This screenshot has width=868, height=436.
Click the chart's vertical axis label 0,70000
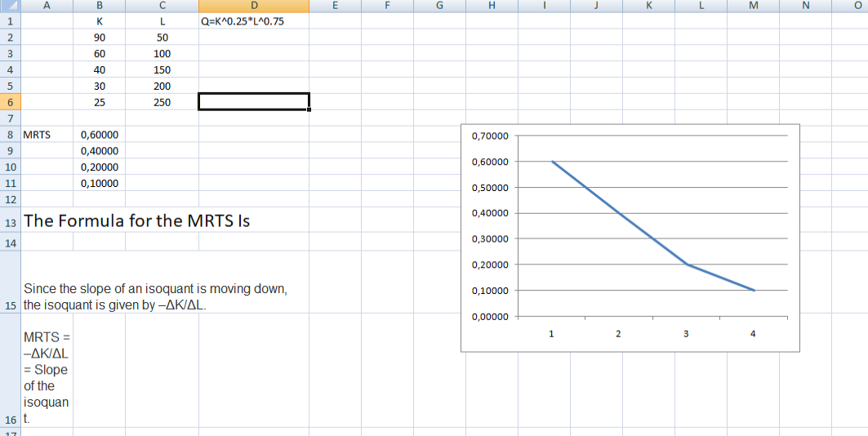tap(490, 136)
